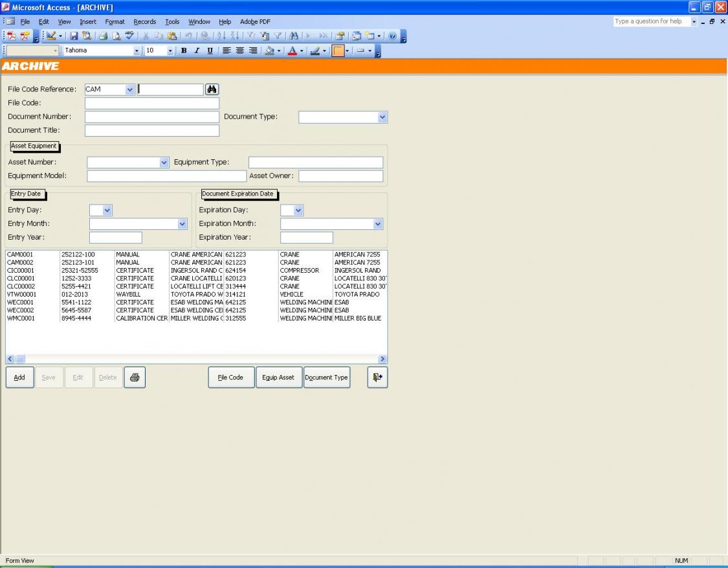Open Print Preview from the toolbar
This screenshot has height=568, width=728.
point(115,36)
